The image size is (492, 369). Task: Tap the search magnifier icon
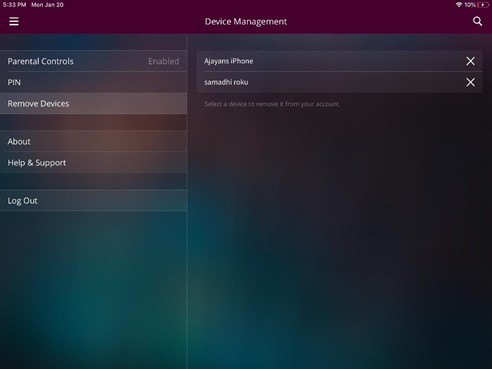(x=478, y=21)
